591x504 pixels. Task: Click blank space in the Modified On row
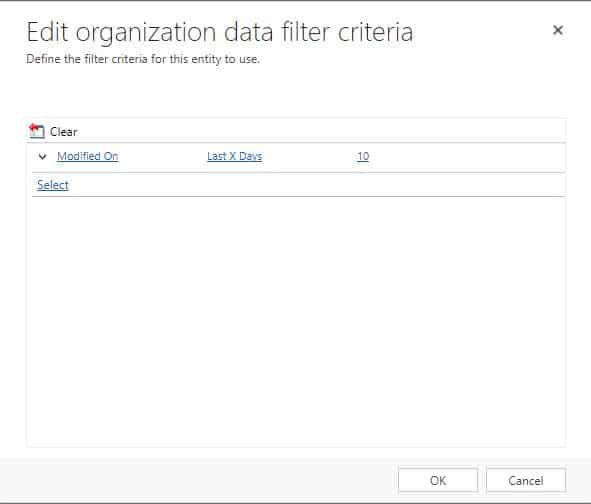(x=467, y=157)
